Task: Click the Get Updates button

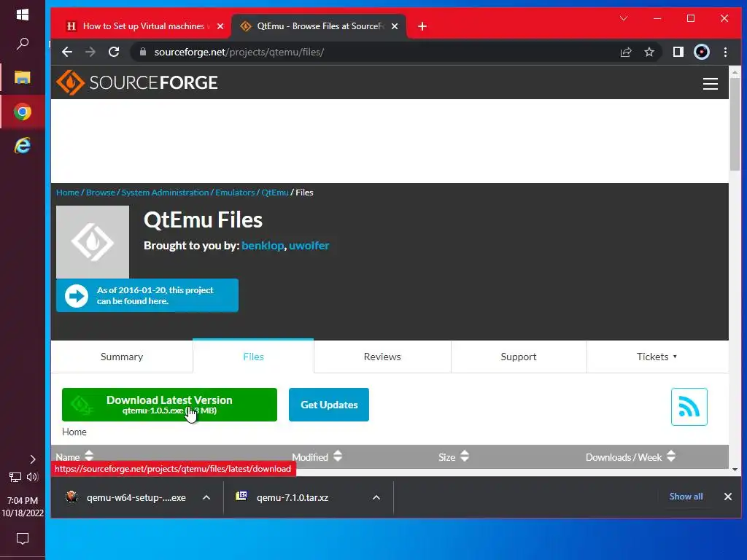Action: [x=329, y=405]
